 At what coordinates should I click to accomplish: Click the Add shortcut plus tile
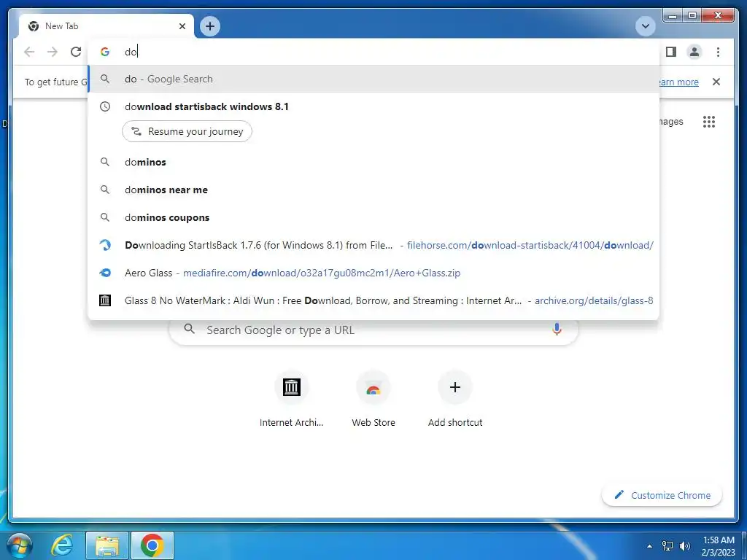[455, 400]
